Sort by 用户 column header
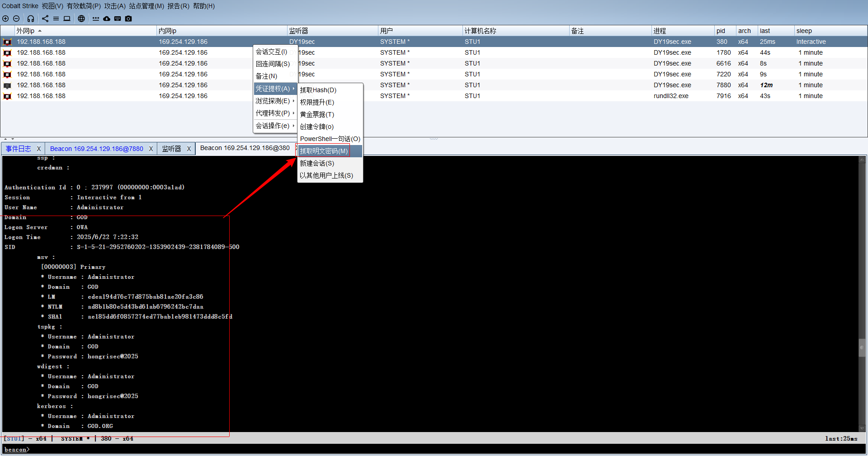Viewport: 868px width, 456px height. (420, 31)
